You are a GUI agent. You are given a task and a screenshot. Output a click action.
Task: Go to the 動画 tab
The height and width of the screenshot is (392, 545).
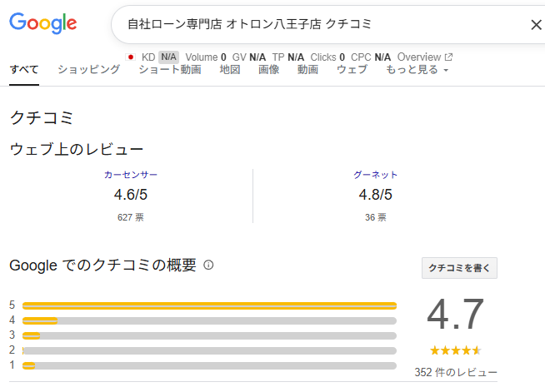point(308,70)
